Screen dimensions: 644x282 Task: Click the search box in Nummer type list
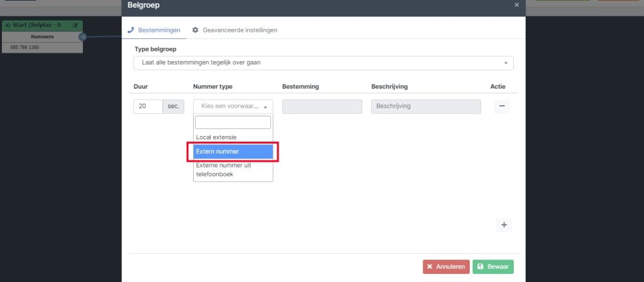tap(233, 122)
